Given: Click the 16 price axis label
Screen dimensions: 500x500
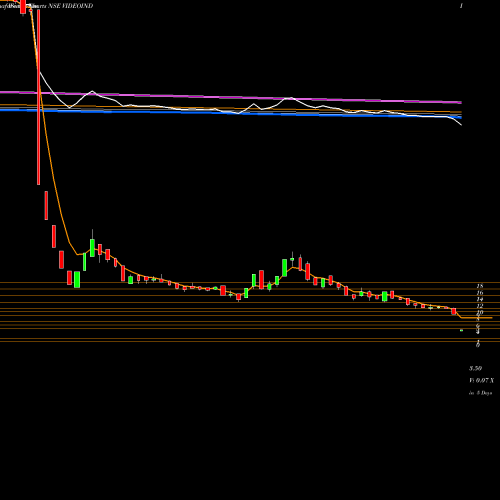Looking at the screenshot, I should (480, 293).
